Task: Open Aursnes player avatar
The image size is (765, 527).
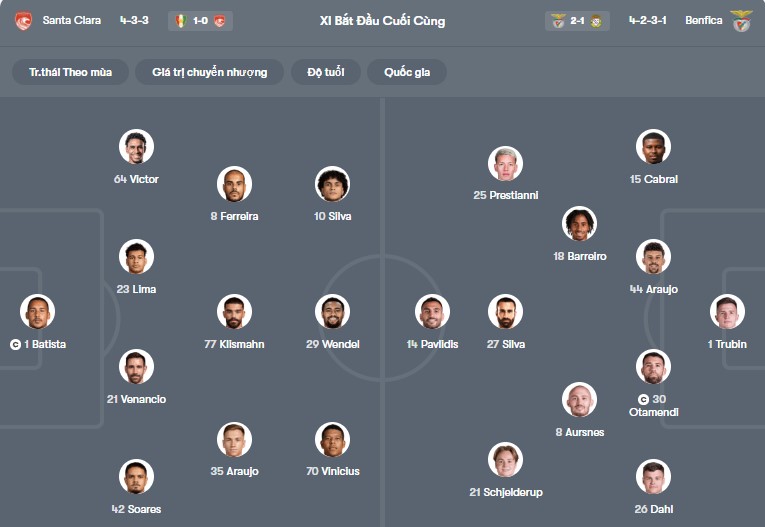Action: coord(579,400)
